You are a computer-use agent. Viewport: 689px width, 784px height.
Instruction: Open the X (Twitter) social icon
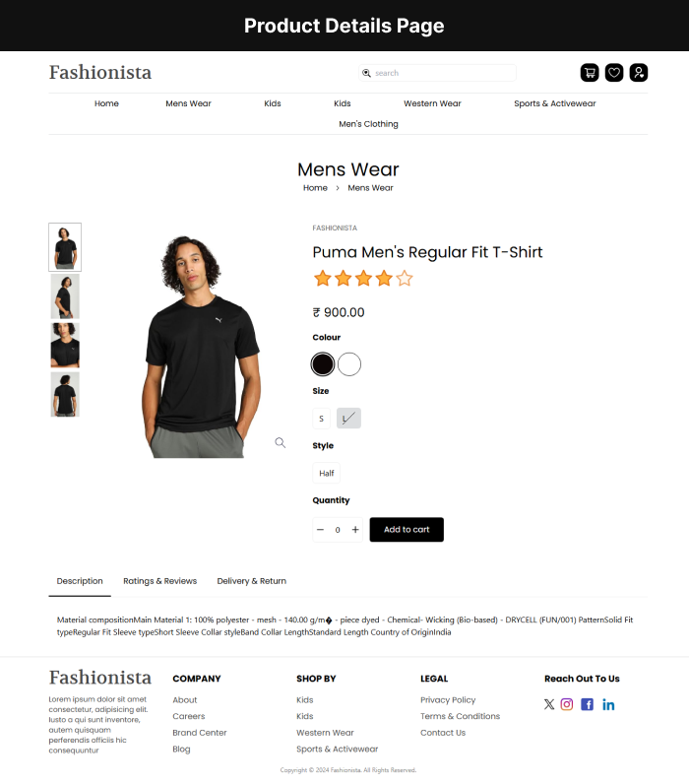tap(549, 704)
